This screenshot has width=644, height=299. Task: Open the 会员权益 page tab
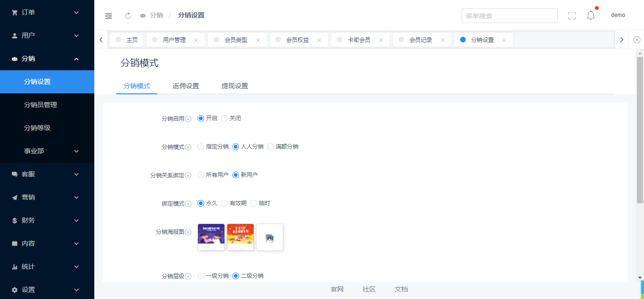297,40
